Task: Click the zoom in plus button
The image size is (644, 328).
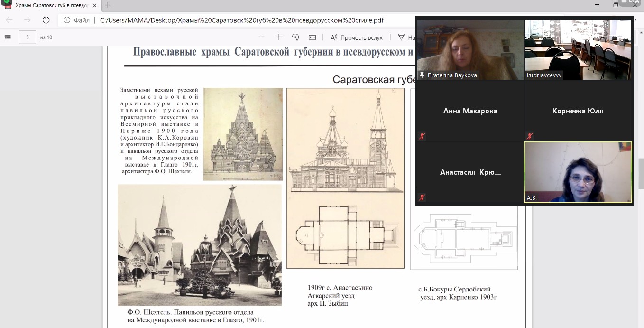Action: 278,37
